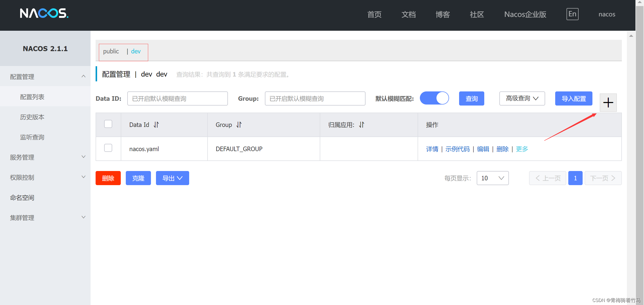
Task: Sort by 归属应用 column icon
Action: [361, 125]
